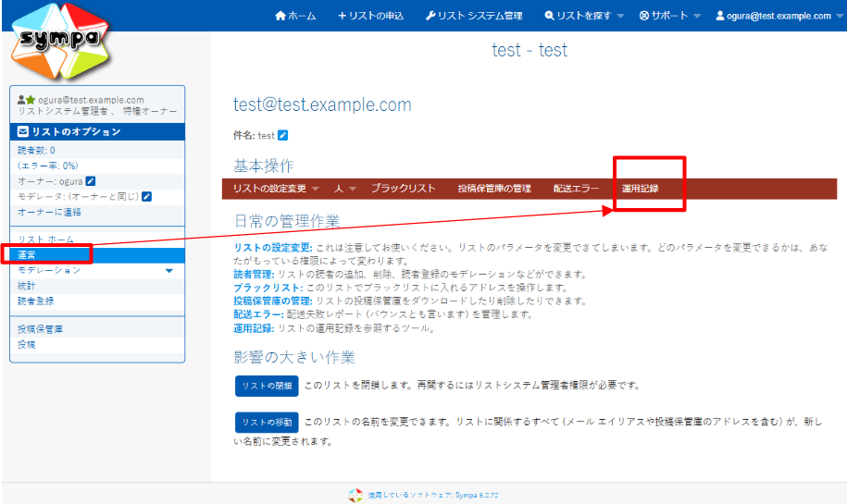Click the Sympa logo
Screen dimensions: 847x504
59,41
